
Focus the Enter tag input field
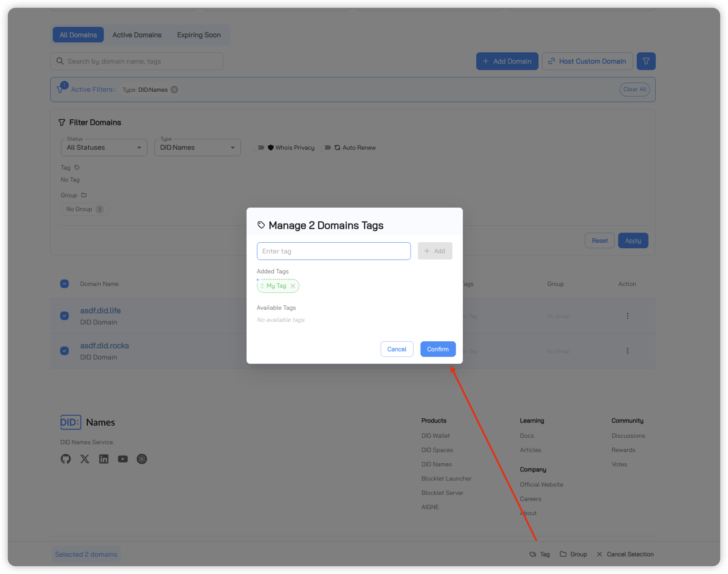coord(334,251)
